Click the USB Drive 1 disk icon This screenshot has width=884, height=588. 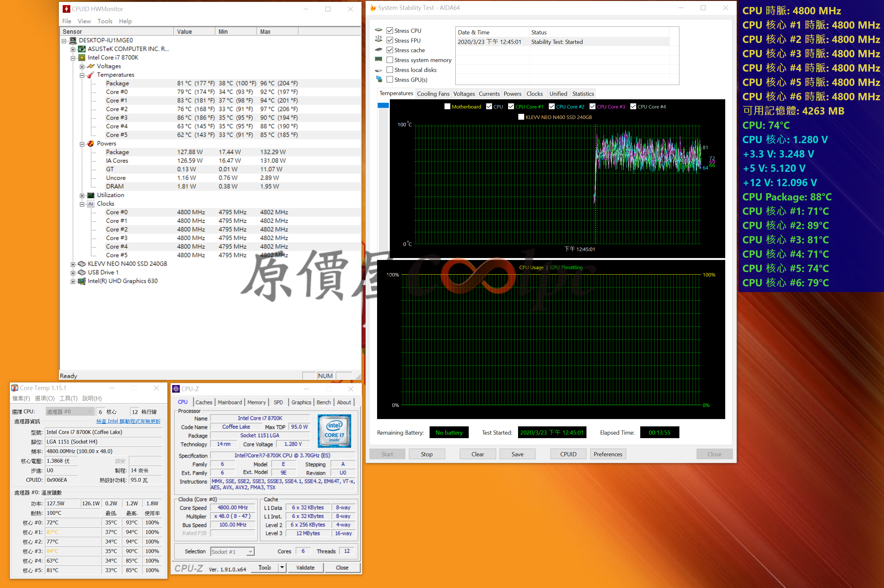pyautogui.click(x=82, y=272)
